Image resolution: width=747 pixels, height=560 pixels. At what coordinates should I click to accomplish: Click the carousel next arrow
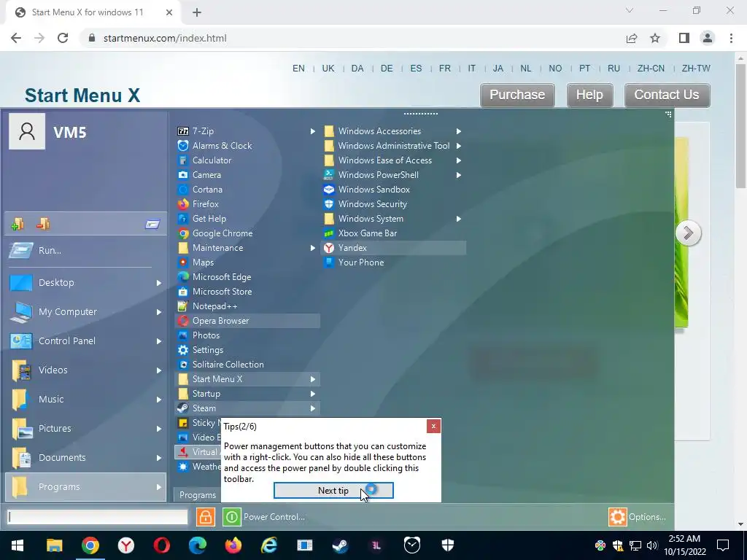[688, 233]
